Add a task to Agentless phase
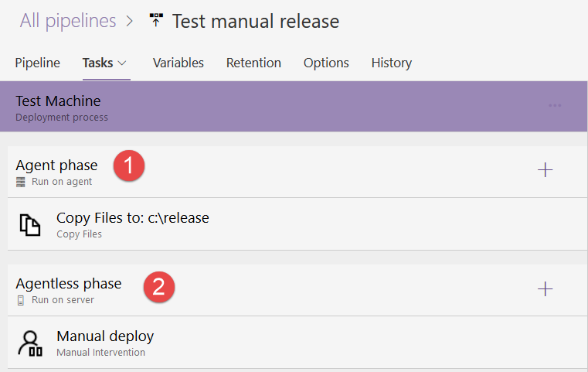The width and height of the screenshot is (588, 372). [545, 288]
